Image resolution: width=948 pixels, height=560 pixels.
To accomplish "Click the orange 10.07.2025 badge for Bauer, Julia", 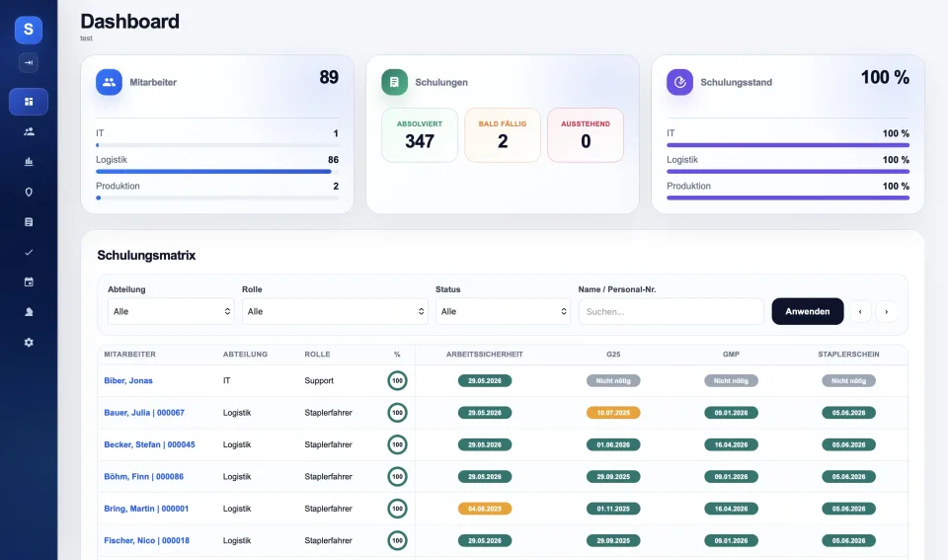I will click(613, 413).
